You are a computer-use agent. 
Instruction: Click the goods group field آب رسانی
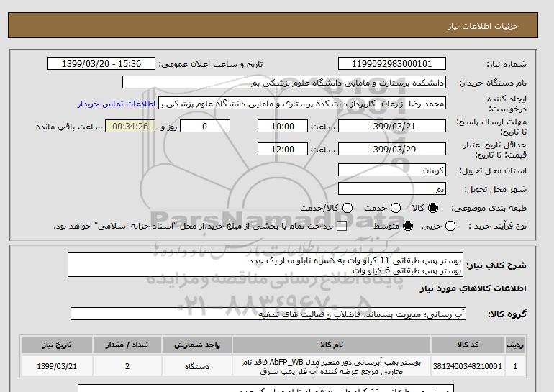click(268, 314)
